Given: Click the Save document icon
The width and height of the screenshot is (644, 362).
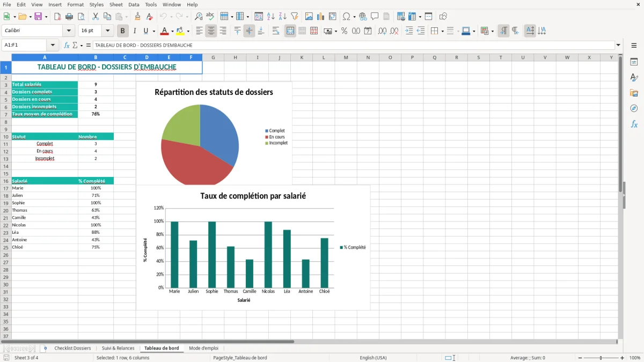Looking at the screenshot, I should [38, 17].
